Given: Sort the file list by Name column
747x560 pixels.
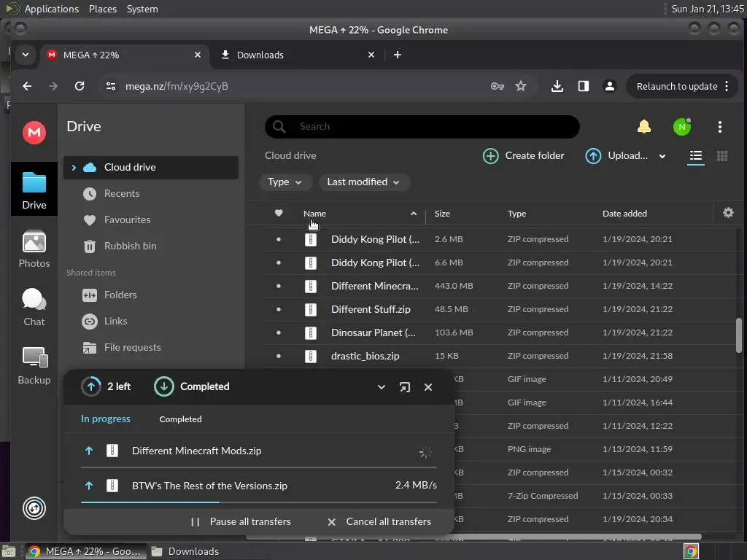Looking at the screenshot, I should coord(314,214).
